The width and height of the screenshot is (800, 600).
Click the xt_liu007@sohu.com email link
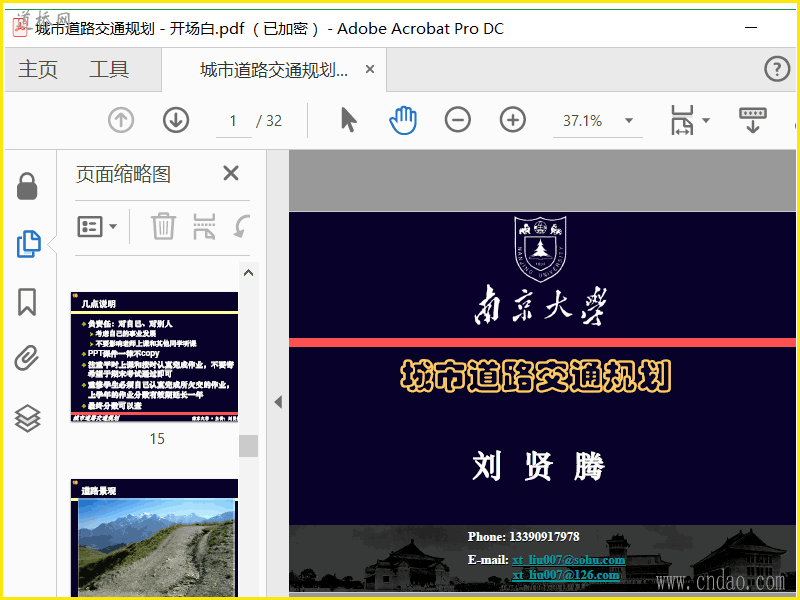pos(569,560)
